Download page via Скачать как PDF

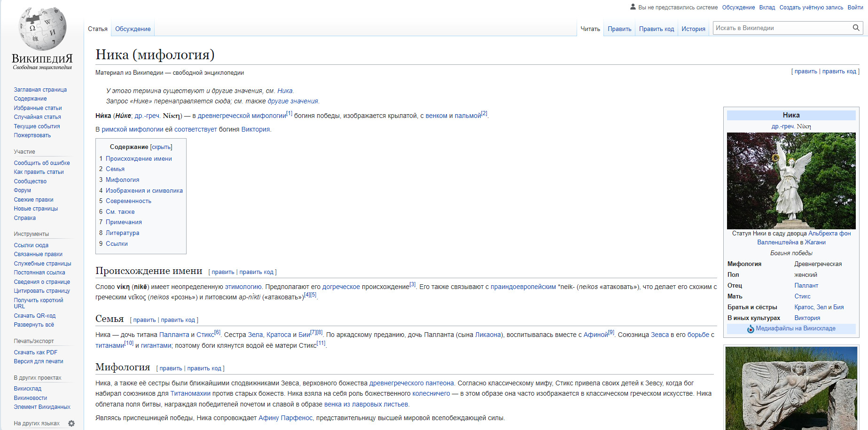[35, 352]
